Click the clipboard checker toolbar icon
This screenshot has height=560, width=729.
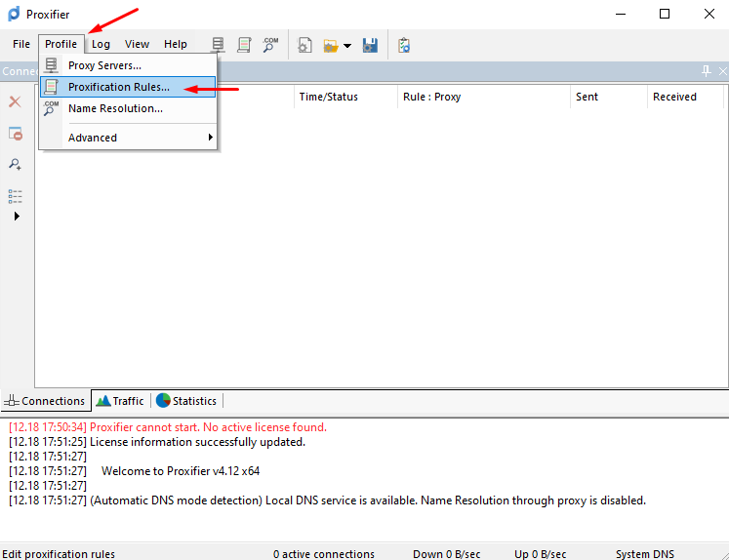404,45
